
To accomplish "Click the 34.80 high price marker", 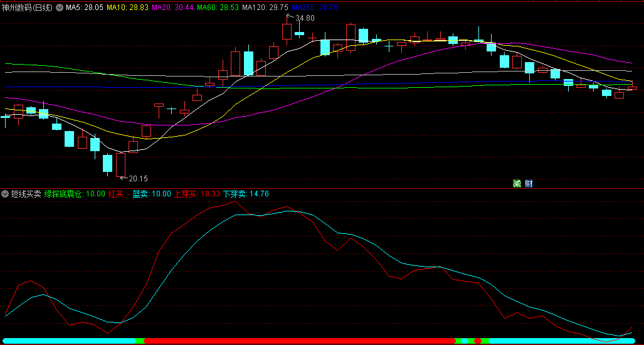I will (x=305, y=18).
